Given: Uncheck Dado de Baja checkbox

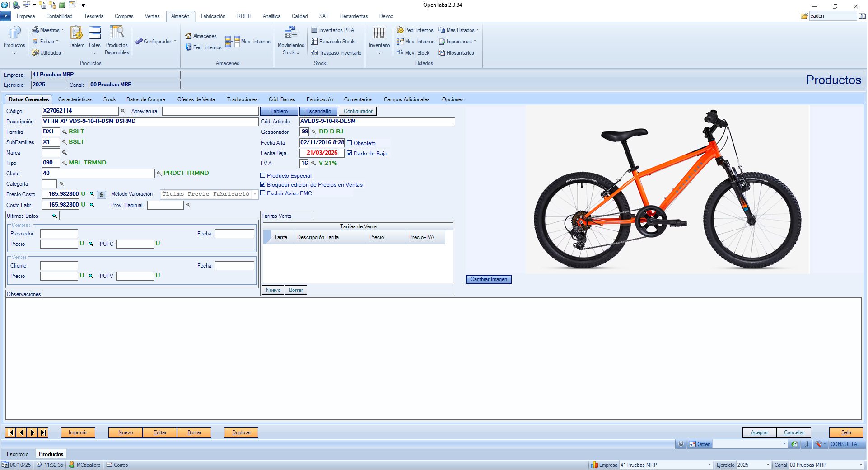Looking at the screenshot, I should coord(350,153).
